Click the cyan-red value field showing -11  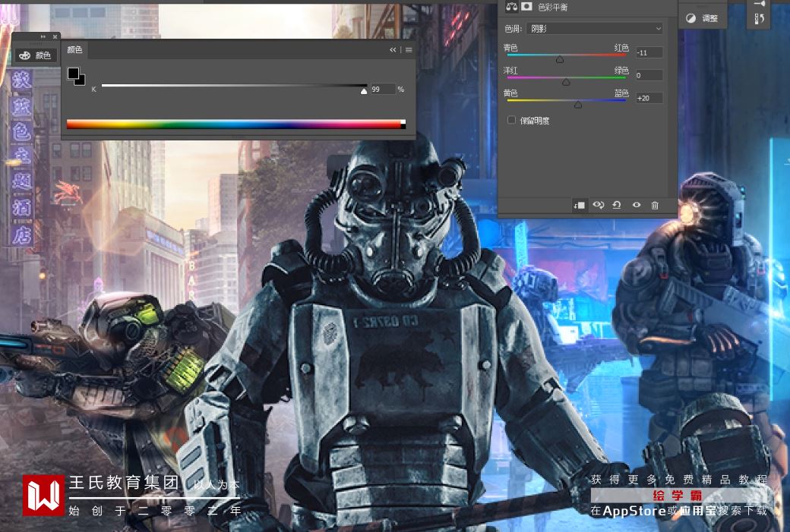click(x=649, y=52)
